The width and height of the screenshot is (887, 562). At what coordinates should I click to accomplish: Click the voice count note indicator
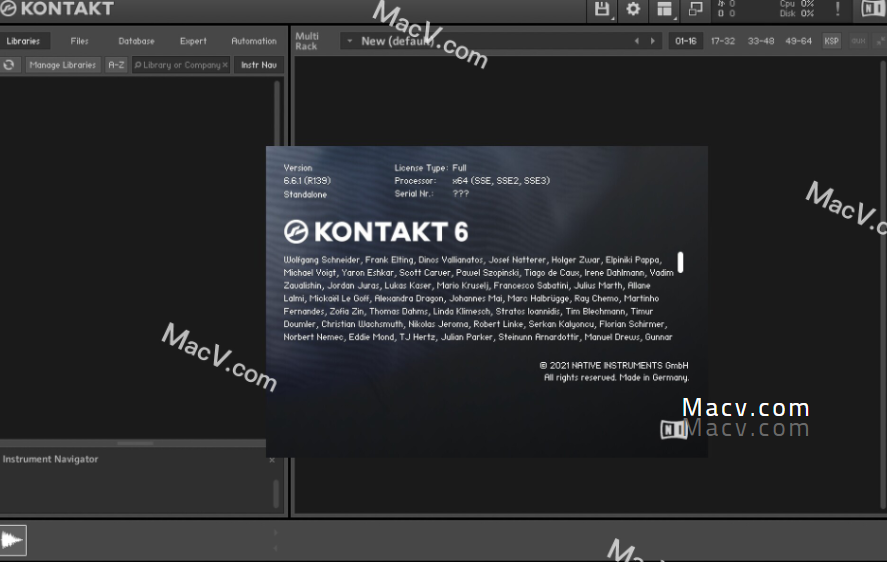tap(726, 4)
